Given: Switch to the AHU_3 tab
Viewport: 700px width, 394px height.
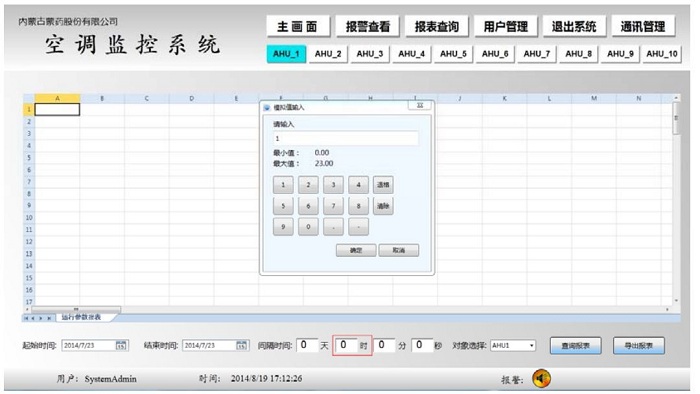Looking at the screenshot, I should tap(370, 54).
